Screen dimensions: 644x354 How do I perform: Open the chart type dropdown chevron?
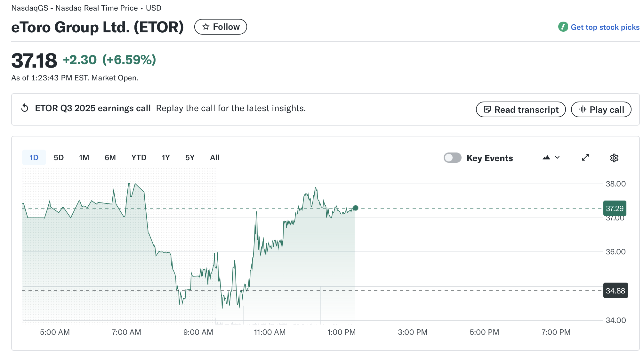click(557, 158)
